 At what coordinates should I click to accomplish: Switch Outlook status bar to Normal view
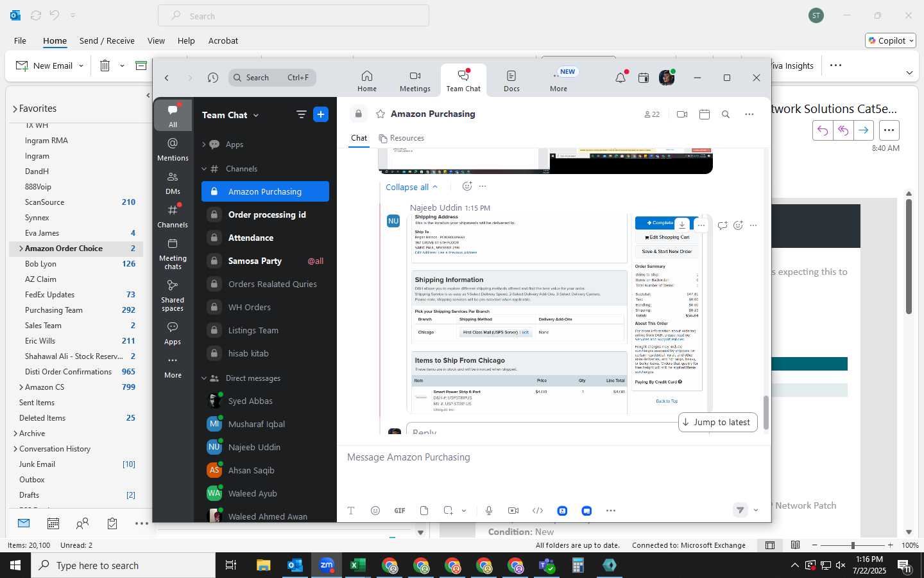[769, 545]
